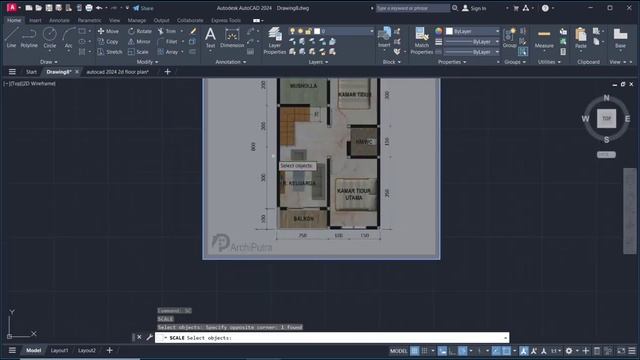Click the Insert block icon
Screen dimensions: 640x360
point(384,38)
